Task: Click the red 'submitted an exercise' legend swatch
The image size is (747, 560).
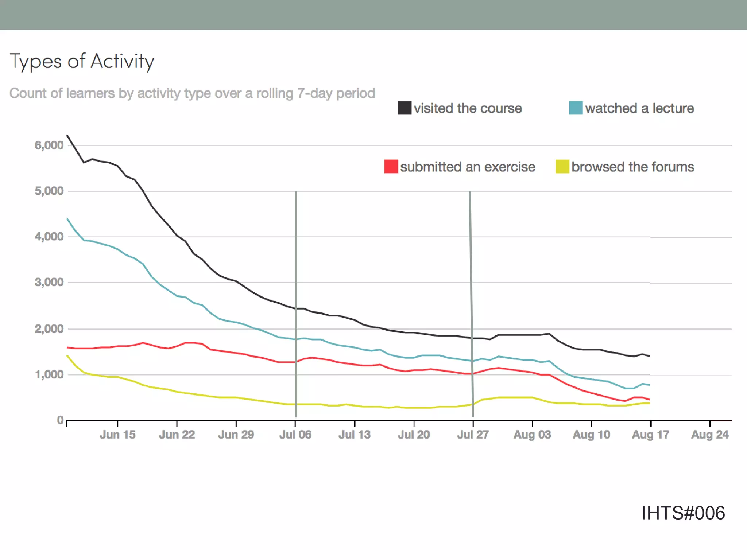Action: 391,167
